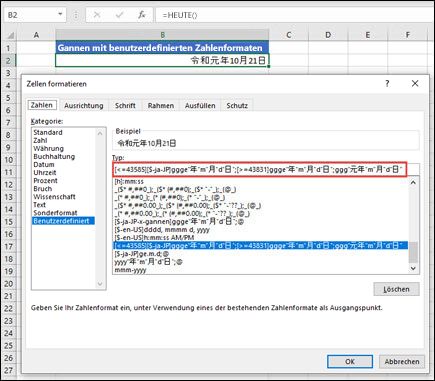This screenshot has height=381, width=435.
Task: Click the Select All corner triangle
Action: point(11,35)
